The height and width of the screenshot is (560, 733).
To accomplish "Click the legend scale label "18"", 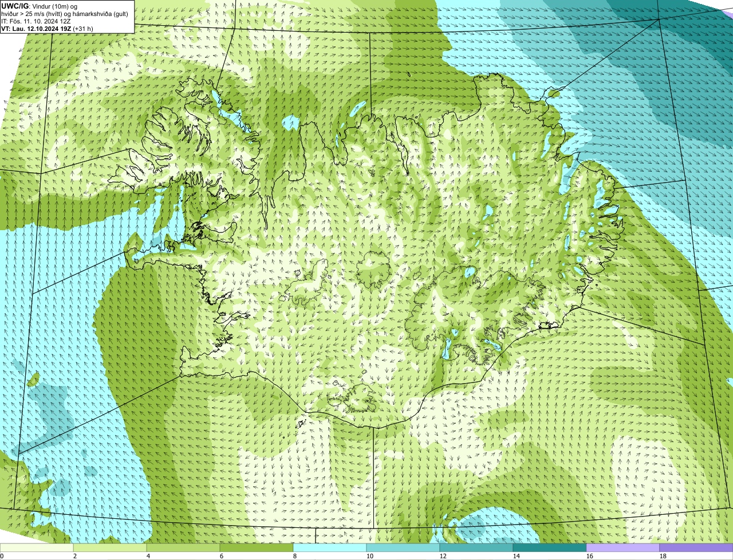I will 663,556.
